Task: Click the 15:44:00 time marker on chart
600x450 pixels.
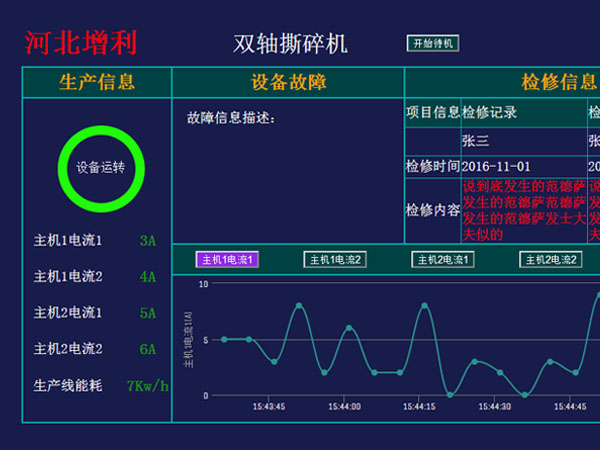Action: tap(343, 407)
